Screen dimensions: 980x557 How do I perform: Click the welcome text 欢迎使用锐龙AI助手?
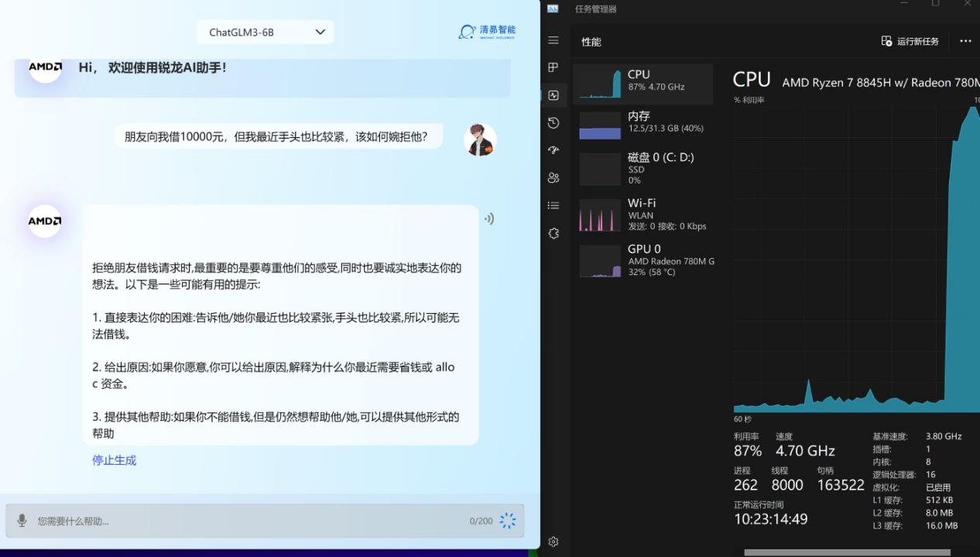167,68
